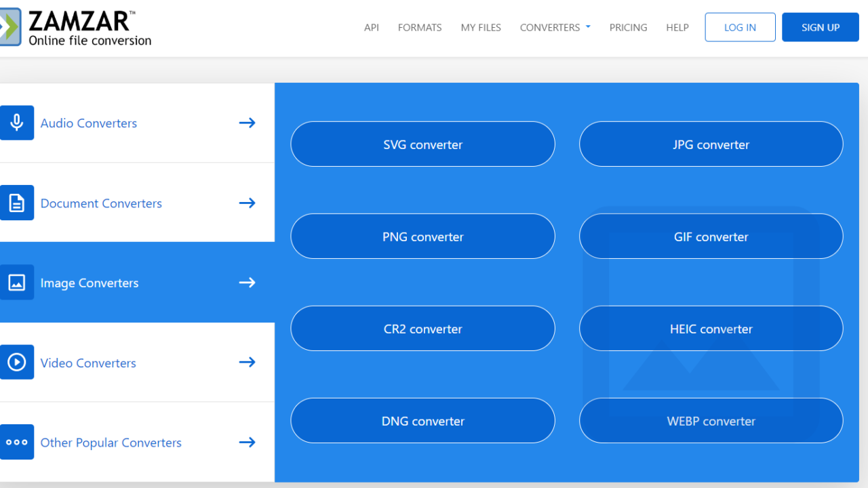Click the Log In button

click(740, 27)
